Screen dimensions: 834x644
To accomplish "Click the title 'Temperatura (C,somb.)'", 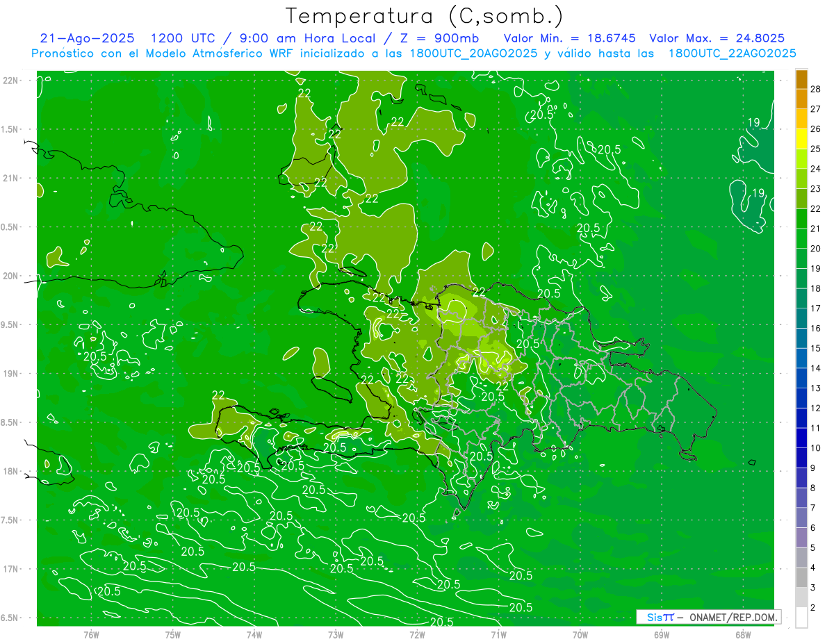I will click(x=424, y=16).
